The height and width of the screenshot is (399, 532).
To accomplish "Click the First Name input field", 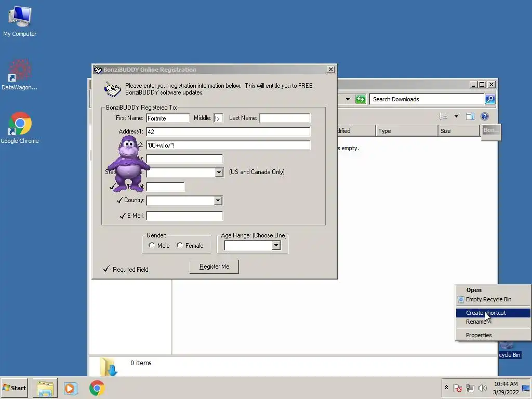I will click(x=168, y=118).
